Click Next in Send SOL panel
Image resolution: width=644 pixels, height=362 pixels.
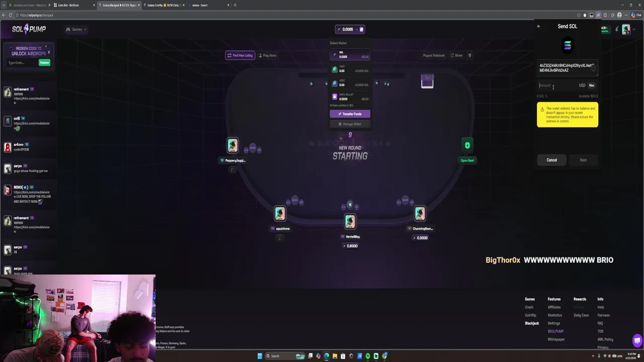[x=583, y=160]
